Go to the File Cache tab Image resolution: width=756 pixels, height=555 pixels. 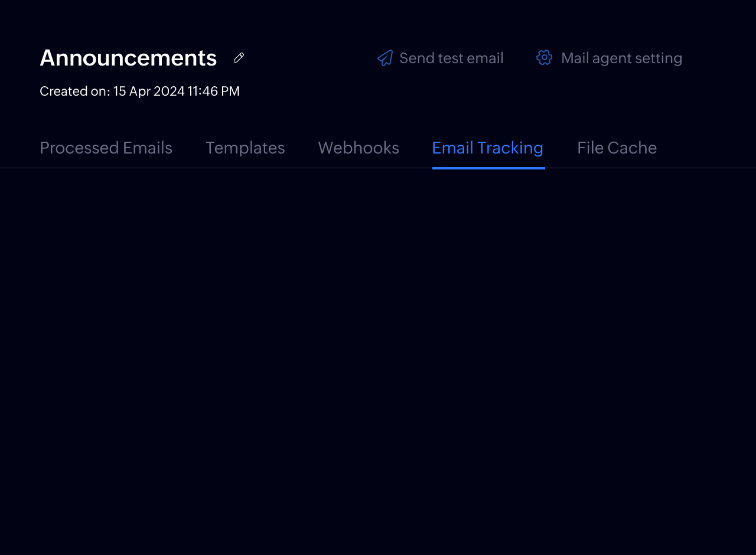[x=617, y=148]
